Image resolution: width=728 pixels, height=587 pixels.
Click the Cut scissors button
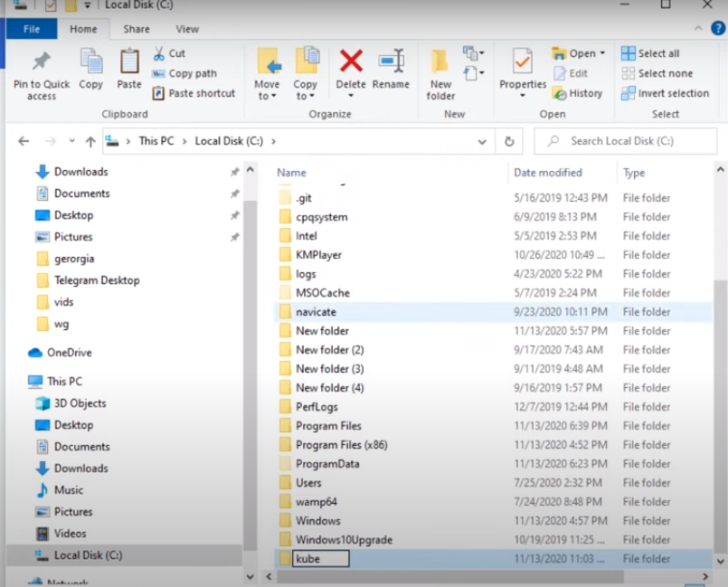tap(169, 53)
